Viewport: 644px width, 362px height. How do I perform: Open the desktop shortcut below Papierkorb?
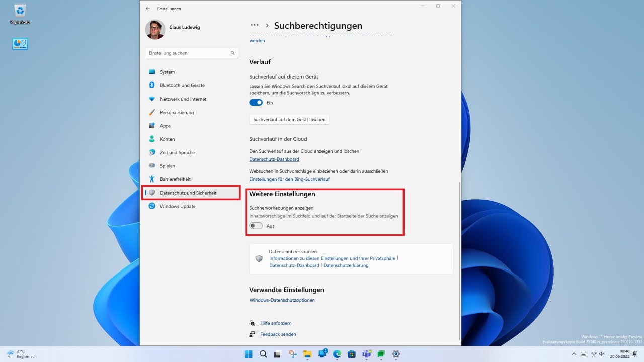pos(20,44)
